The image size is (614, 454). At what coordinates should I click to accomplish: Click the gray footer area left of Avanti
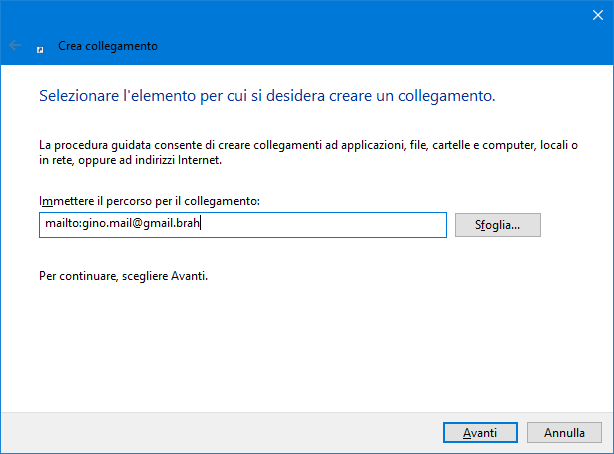[220, 432]
